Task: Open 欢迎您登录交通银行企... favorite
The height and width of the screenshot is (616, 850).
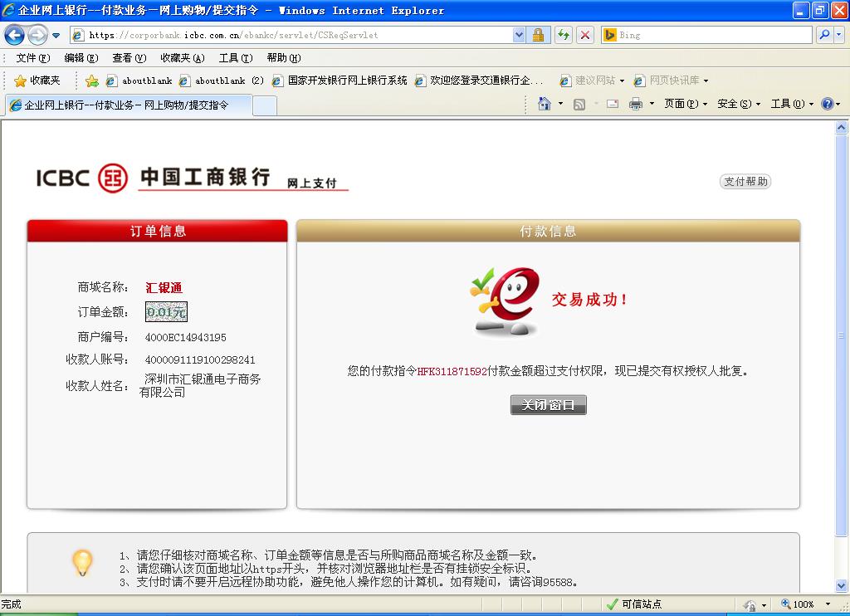Action: (479, 81)
